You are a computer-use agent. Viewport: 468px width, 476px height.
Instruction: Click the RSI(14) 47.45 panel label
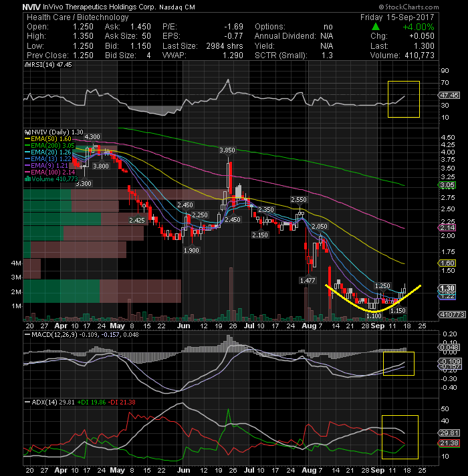(x=50, y=65)
